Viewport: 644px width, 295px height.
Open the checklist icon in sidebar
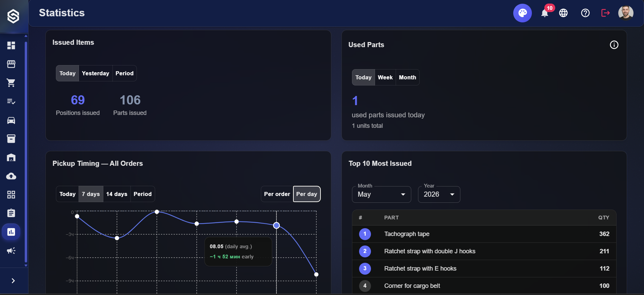click(11, 101)
